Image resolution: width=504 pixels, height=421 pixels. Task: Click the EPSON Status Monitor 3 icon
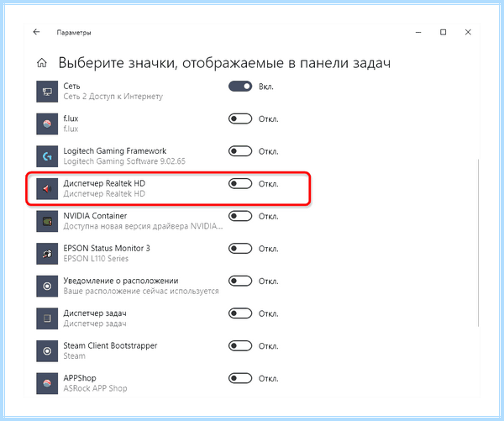47,254
